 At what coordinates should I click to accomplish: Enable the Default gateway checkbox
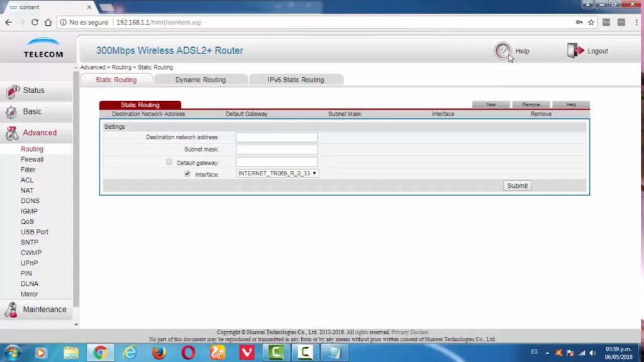pos(169,162)
